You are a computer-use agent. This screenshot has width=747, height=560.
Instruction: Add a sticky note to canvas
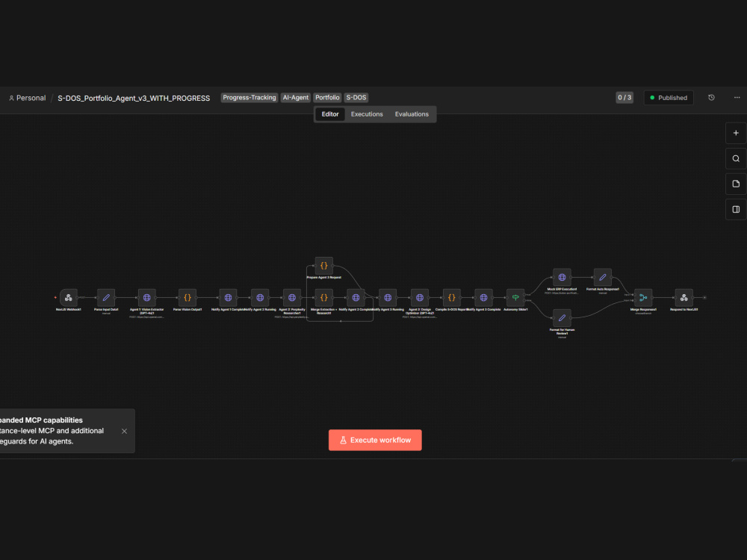[736, 184]
